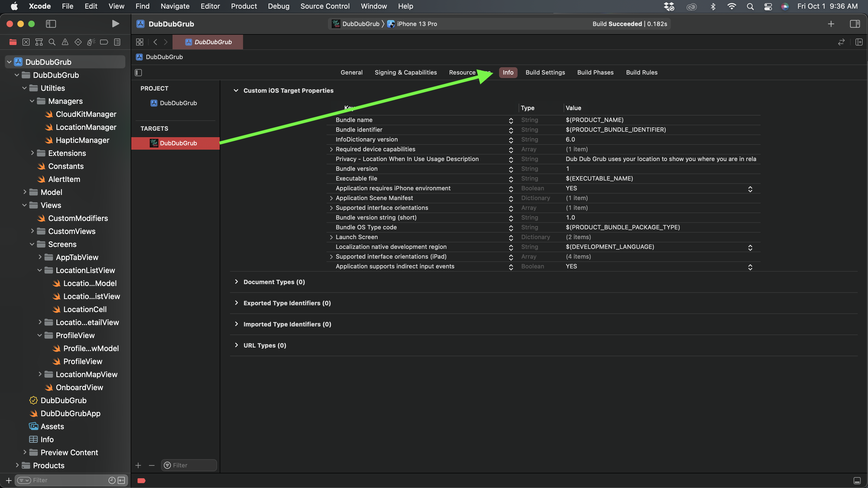Expand the Extensions folder
The image size is (868, 488).
pyautogui.click(x=32, y=153)
